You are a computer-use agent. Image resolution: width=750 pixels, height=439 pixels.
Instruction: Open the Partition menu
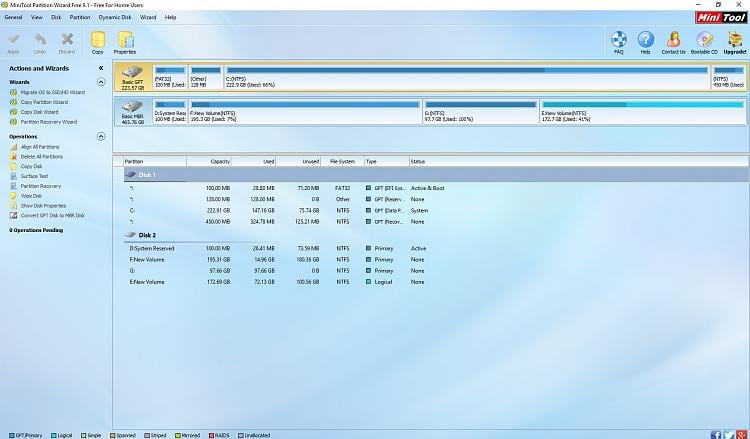pyautogui.click(x=80, y=17)
